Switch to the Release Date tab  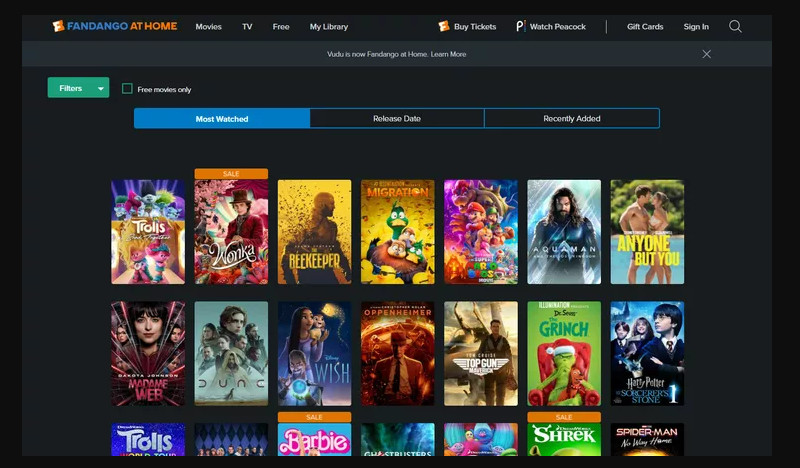(x=397, y=118)
